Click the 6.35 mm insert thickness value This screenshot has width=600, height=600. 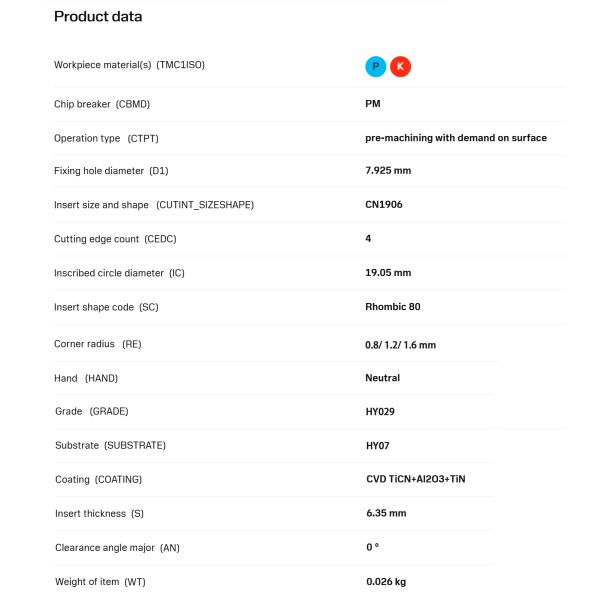pyautogui.click(x=386, y=513)
